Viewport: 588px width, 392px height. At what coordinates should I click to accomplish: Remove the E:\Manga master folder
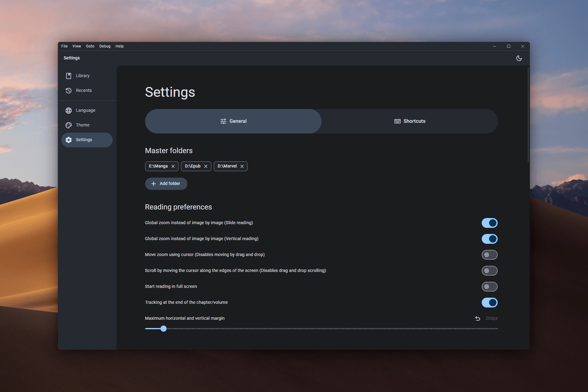173,166
